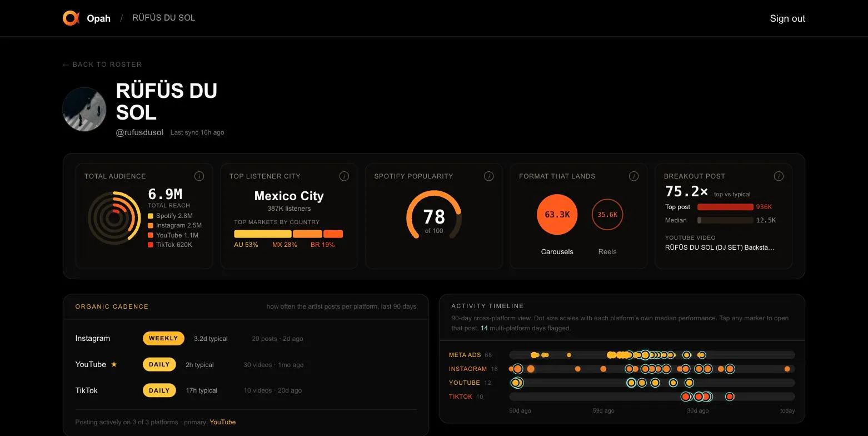Click the Median bar in Breakout Post
This screenshot has width=868, height=436.
click(x=725, y=220)
